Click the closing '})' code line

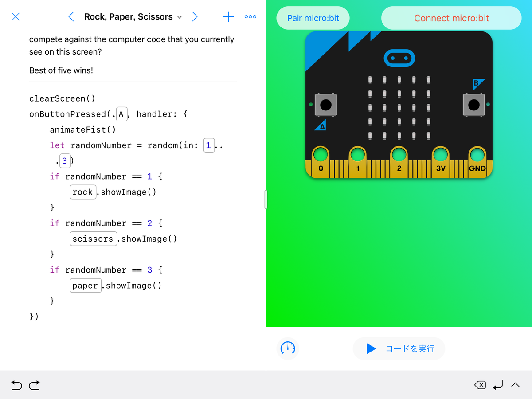pyautogui.click(x=34, y=317)
